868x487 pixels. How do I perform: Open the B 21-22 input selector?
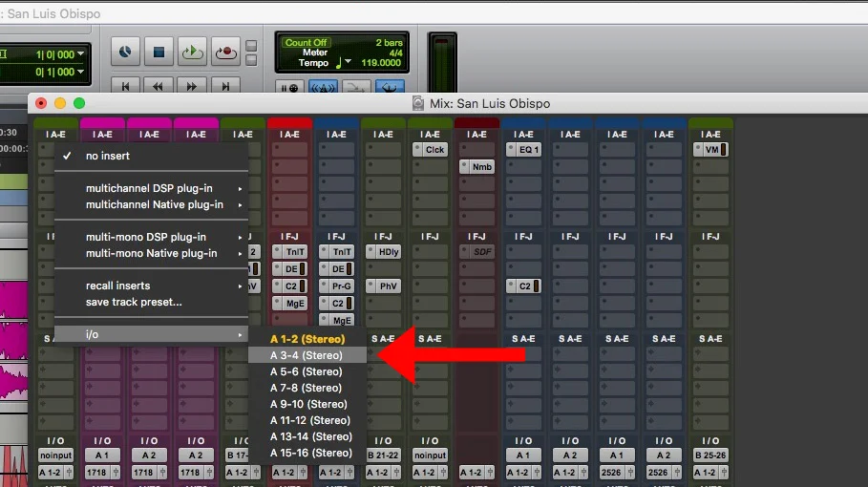[383, 455]
